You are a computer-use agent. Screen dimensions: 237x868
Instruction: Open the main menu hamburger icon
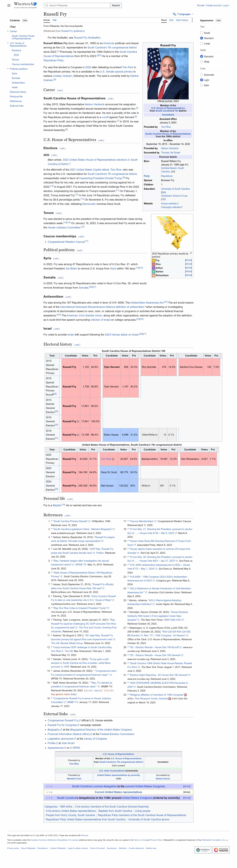click(x=9, y=5)
